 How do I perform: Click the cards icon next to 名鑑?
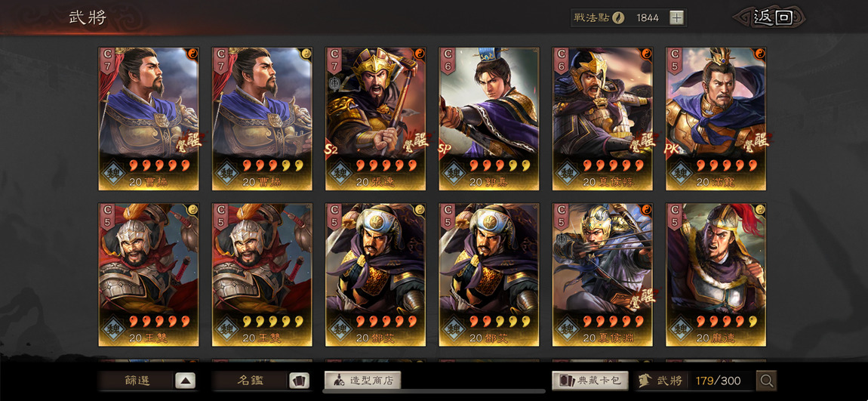299,381
